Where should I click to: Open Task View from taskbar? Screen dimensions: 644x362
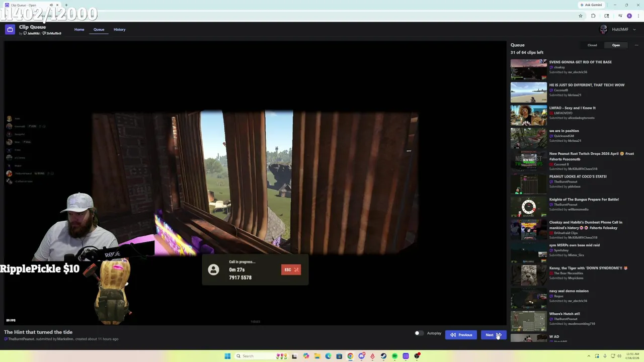point(295,356)
